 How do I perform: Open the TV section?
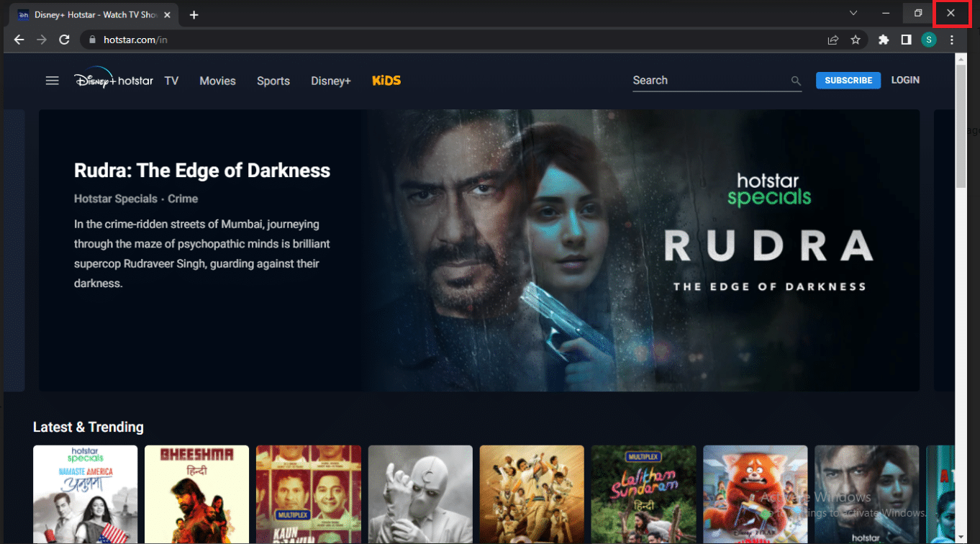tap(171, 81)
